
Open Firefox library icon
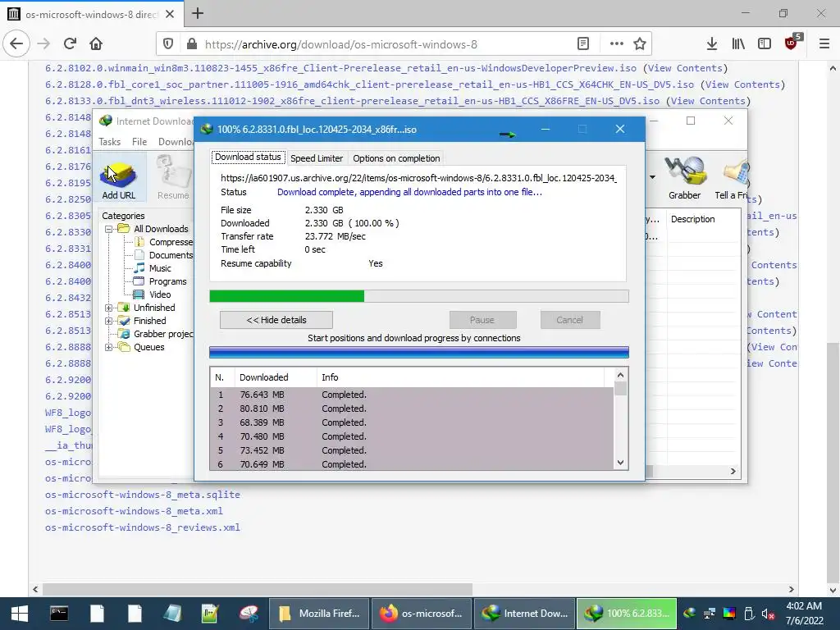pos(738,44)
